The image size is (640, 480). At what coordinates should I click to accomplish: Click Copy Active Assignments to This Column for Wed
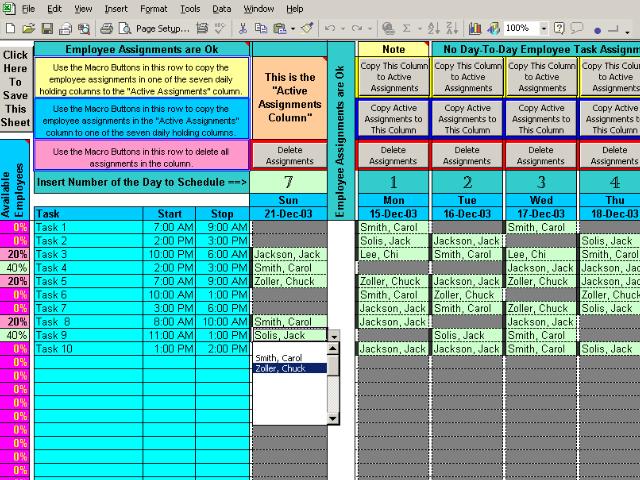click(x=541, y=119)
